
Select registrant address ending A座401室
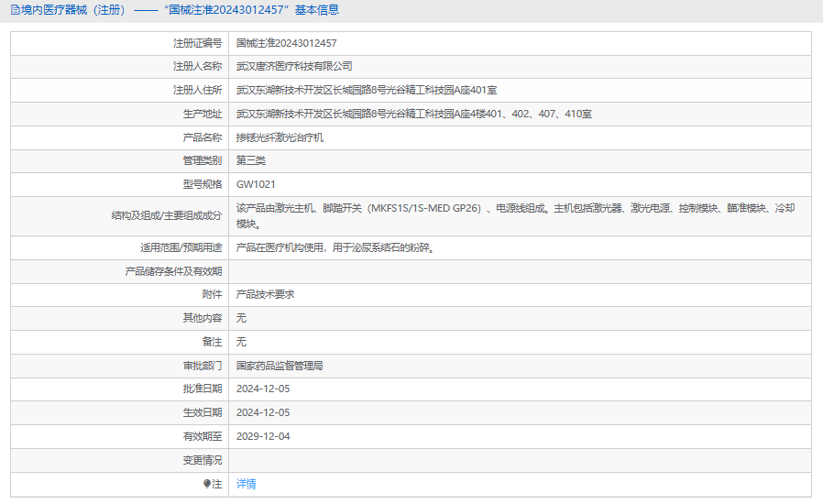367,91
